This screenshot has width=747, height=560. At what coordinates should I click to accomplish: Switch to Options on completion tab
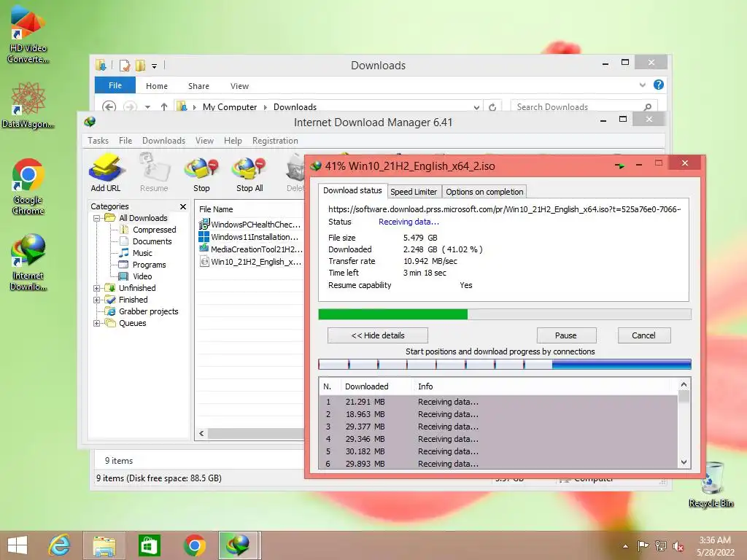(484, 192)
